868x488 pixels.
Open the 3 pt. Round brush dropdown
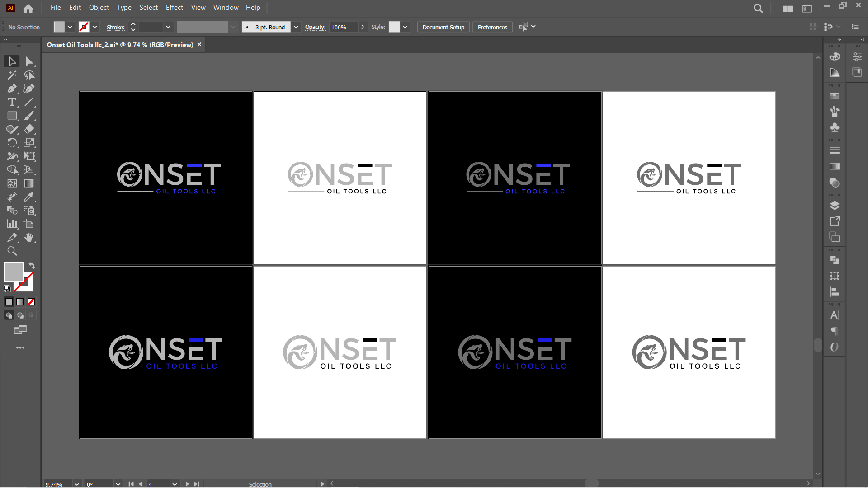(x=296, y=27)
